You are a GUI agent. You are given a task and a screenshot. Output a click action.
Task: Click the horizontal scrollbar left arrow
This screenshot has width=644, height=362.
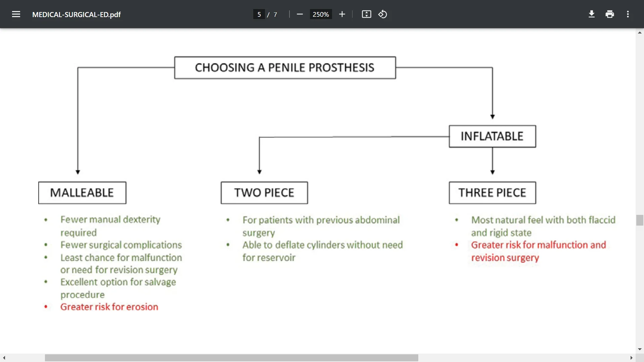click(4, 358)
